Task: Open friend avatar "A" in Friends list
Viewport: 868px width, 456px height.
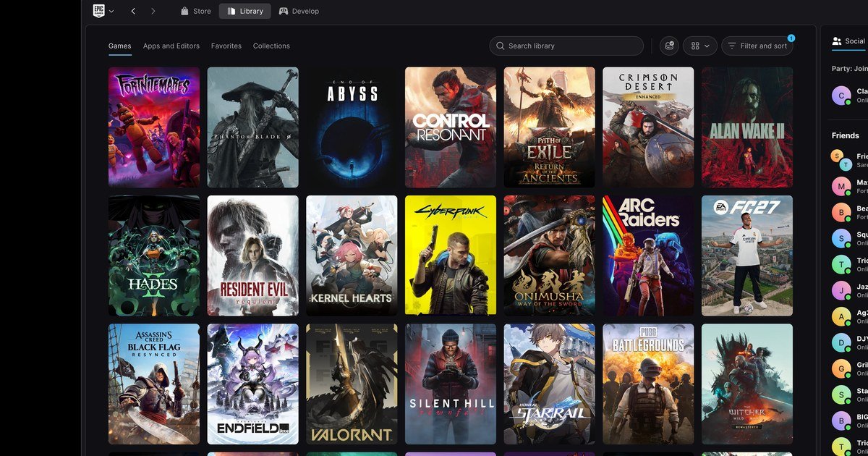Action: pos(841,316)
